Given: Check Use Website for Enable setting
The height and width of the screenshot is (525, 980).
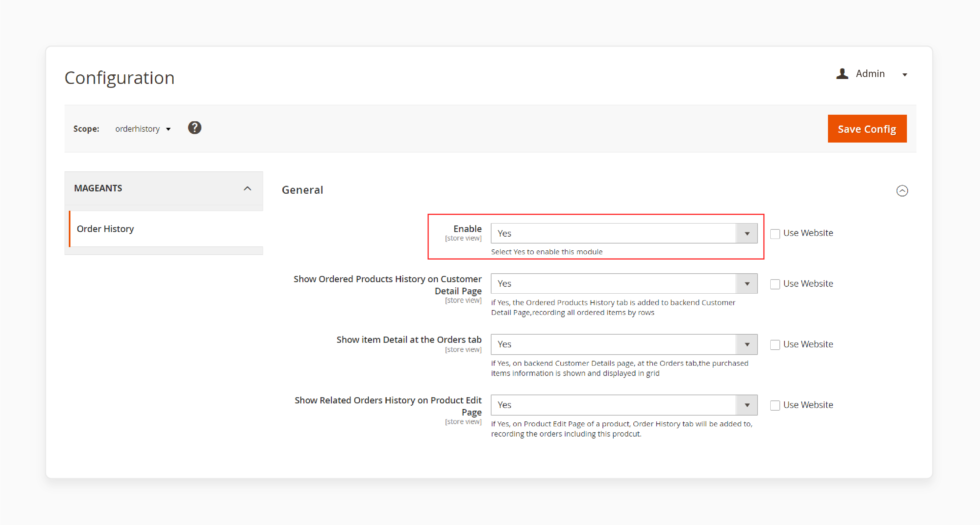Looking at the screenshot, I should pyautogui.click(x=775, y=234).
